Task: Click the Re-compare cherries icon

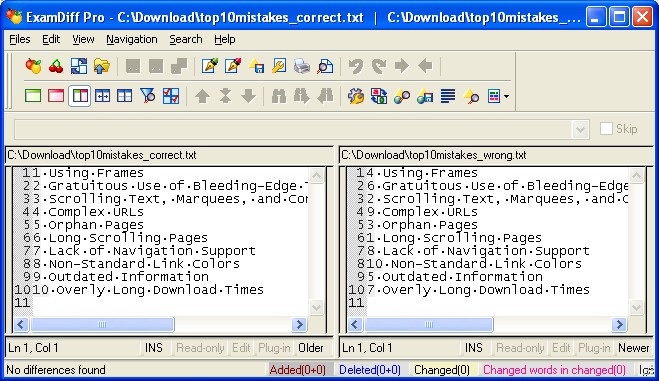Action: 56,66
